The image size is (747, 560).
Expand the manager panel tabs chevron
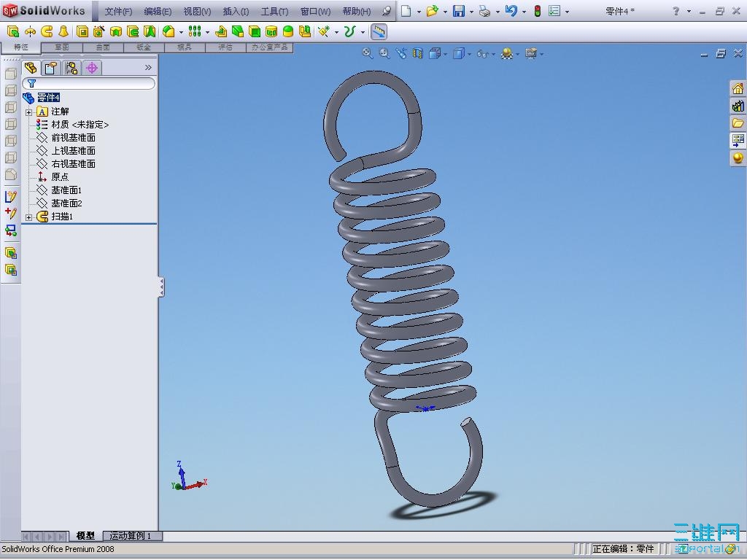click(x=148, y=68)
